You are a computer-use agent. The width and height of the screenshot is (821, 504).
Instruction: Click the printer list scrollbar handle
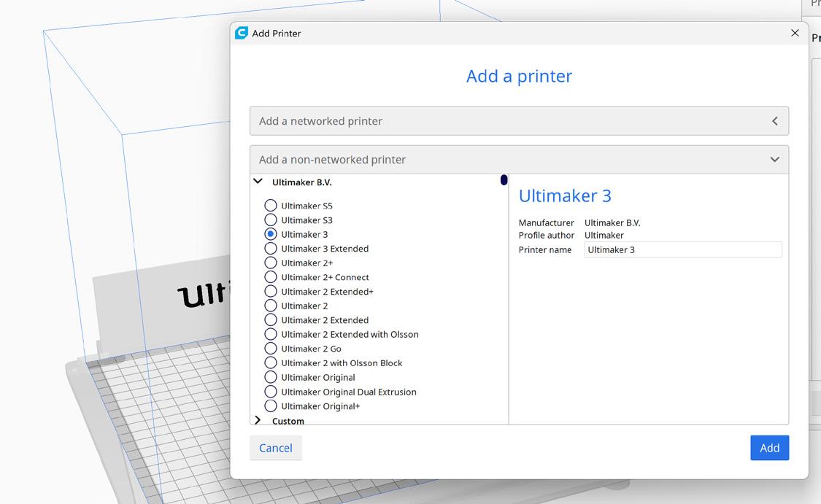pyautogui.click(x=504, y=180)
